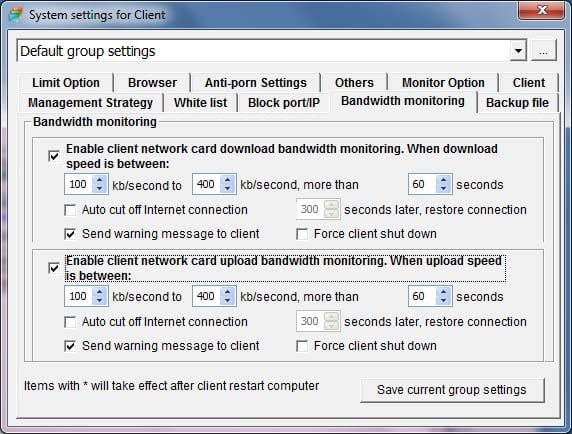Select the Anti-porn Settings tab

pos(255,83)
